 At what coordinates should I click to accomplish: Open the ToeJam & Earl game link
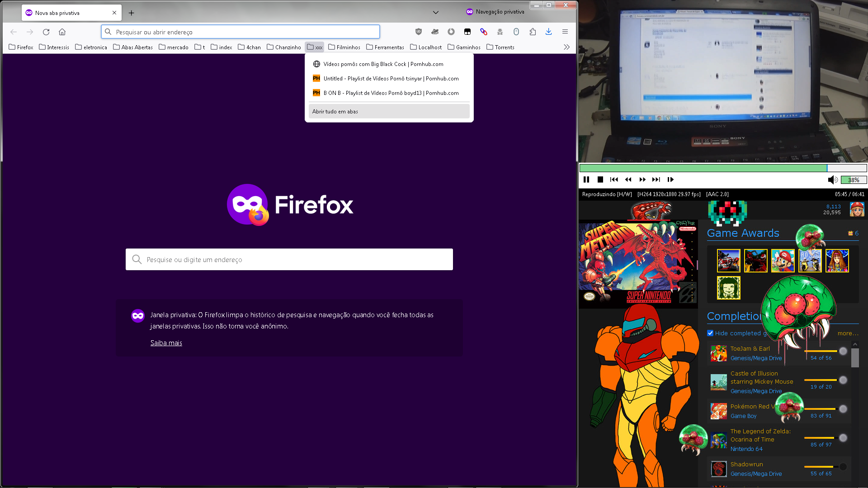(750, 348)
